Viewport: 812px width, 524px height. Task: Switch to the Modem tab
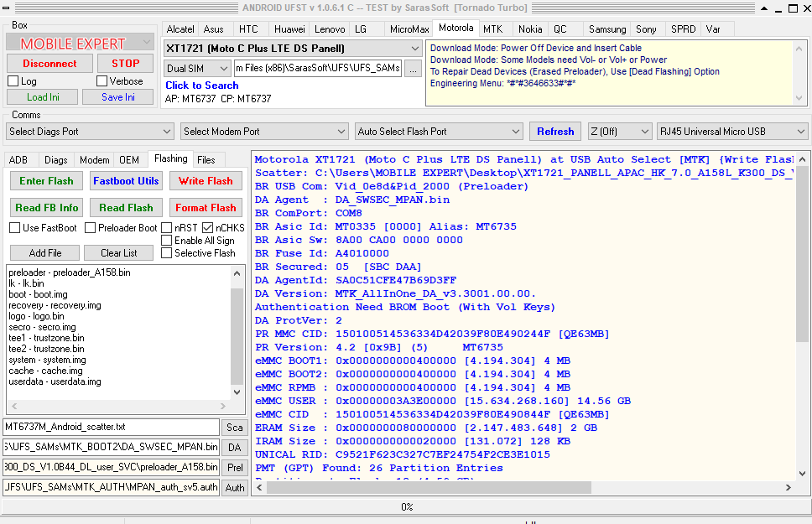tap(94, 160)
